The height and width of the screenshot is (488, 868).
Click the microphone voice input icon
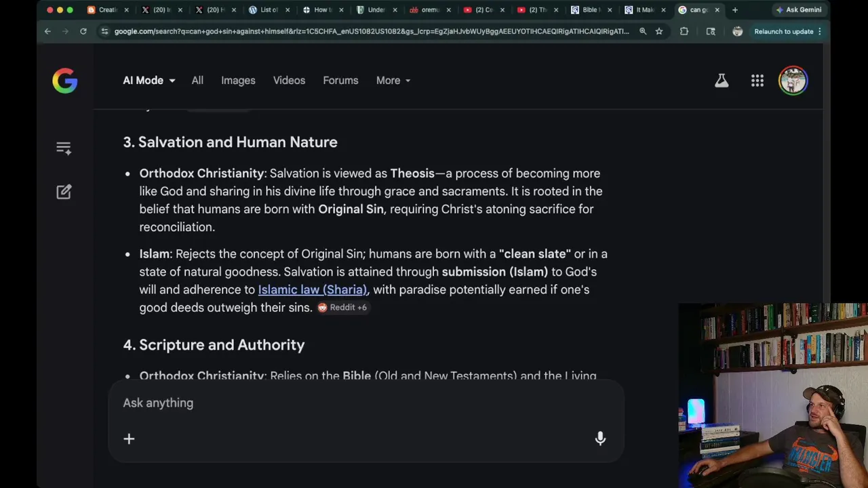(x=600, y=439)
